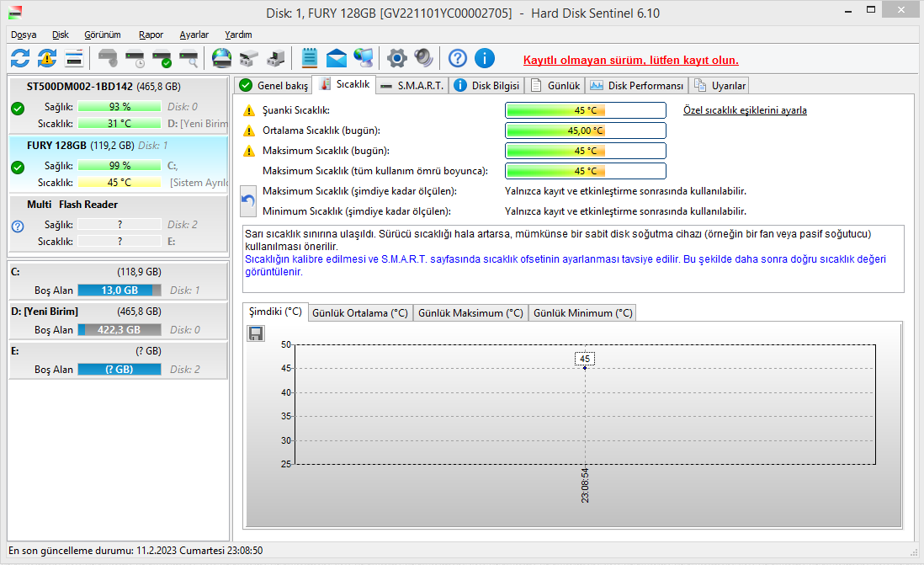This screenshot has width=924, height=565.
Task: Click the globe over disk toolbar icon
Action: tap(221, 58)
